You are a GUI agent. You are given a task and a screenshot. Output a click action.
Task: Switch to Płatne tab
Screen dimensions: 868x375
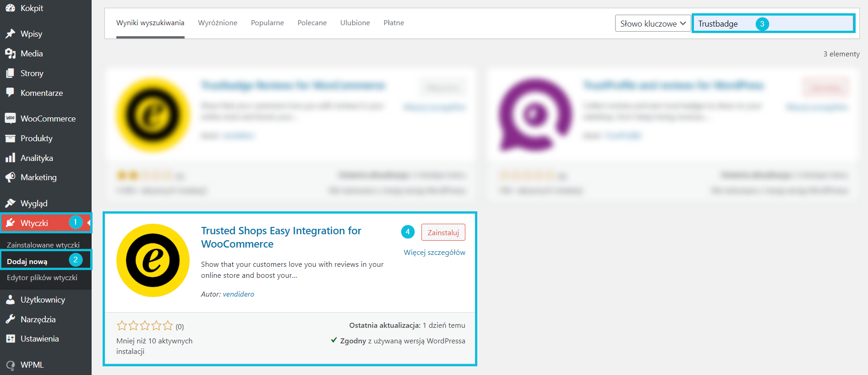tap(394, 23)
